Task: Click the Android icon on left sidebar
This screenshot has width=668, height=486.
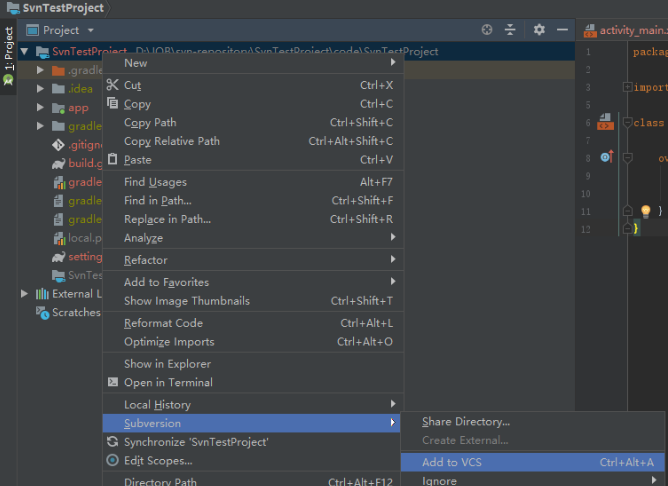Action: click(x=8, y=80)
